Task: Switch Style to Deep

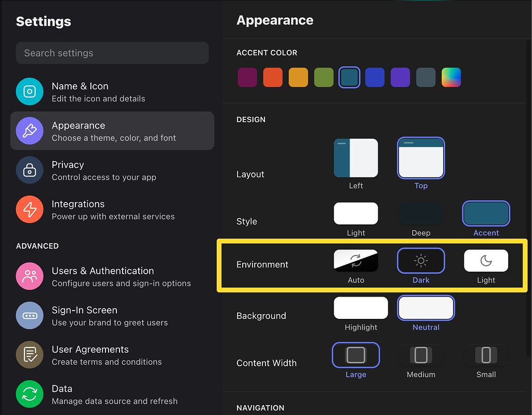Action: pos(421,213)
